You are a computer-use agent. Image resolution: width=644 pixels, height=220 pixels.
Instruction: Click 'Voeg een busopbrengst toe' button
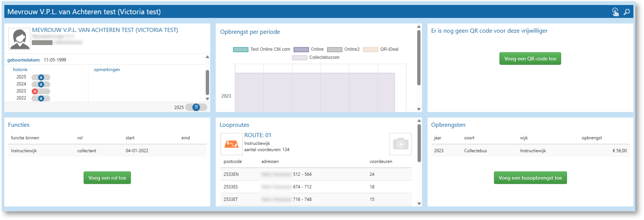530,178
